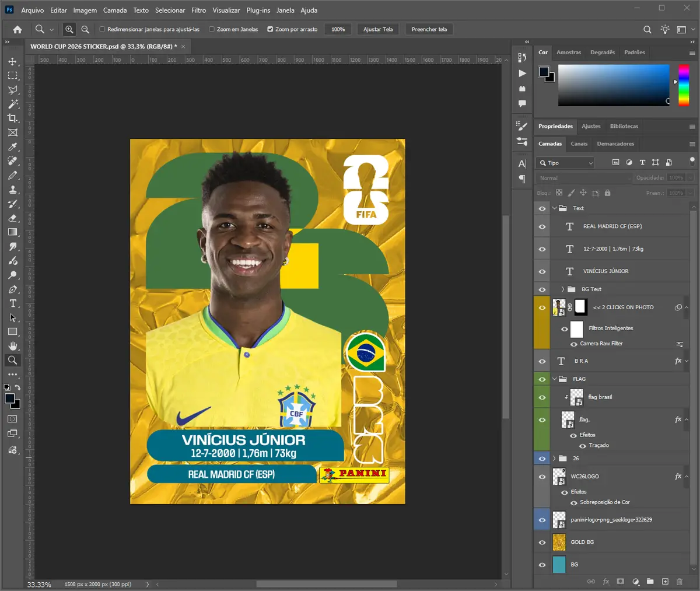Click the 100% zoom button
This screenshot has width=700, height=591.
[338, 29]
